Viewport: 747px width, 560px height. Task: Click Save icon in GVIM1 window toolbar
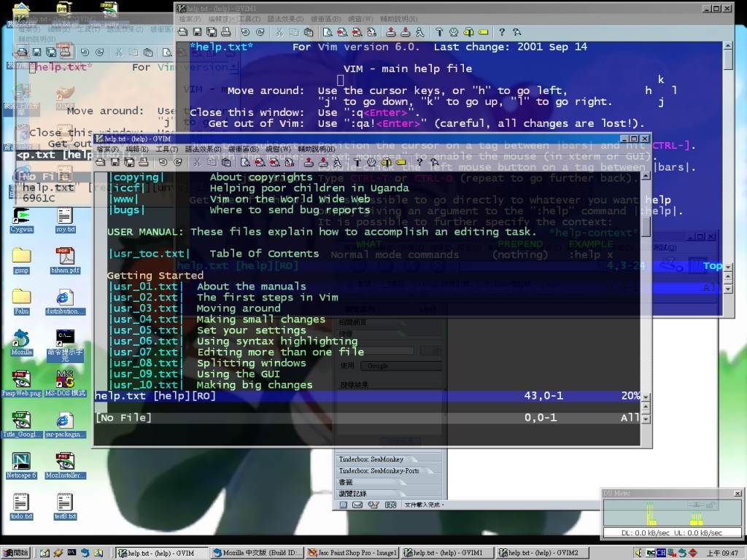[x=197, y=32]
